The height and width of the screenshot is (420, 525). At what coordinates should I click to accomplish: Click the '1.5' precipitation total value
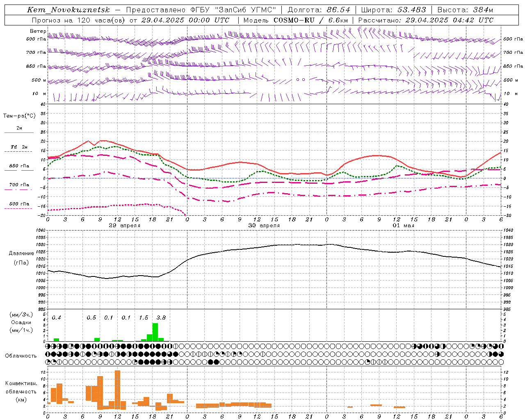point(144,318)
